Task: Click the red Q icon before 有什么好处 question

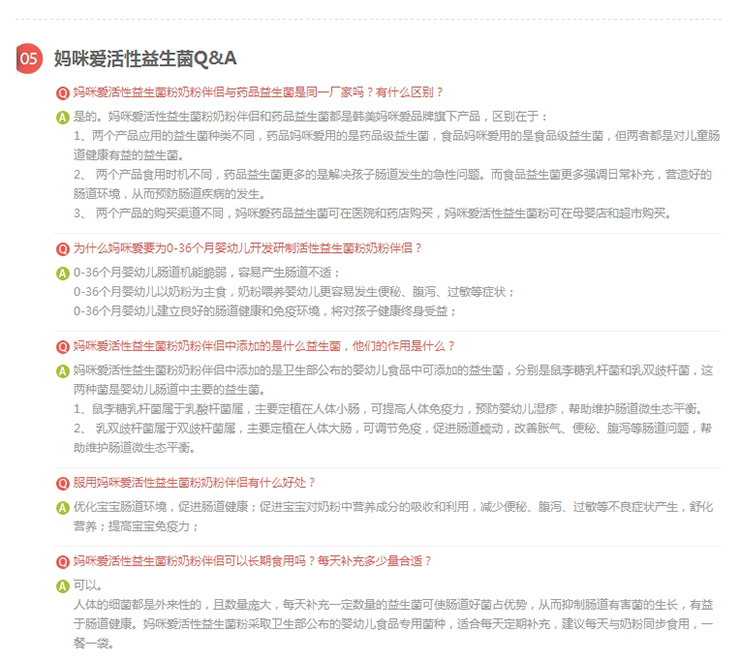Action: tap(63, 483)
